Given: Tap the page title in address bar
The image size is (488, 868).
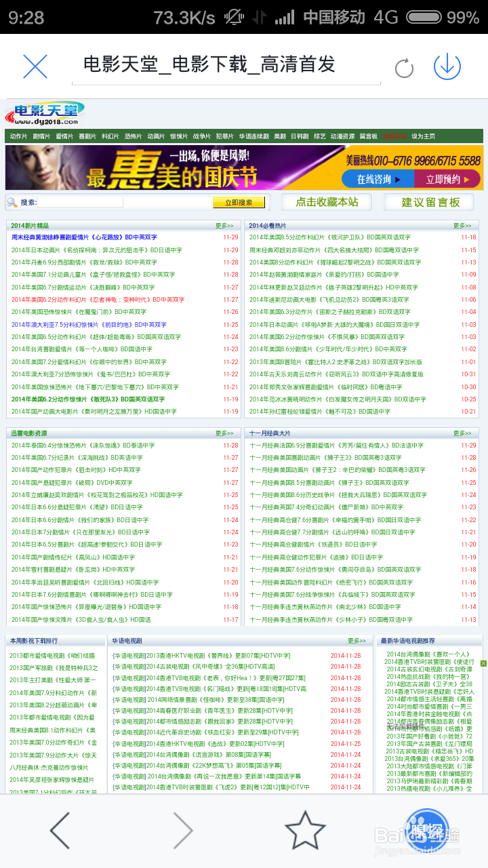Looking at the screenshot, I should (209, 64).
